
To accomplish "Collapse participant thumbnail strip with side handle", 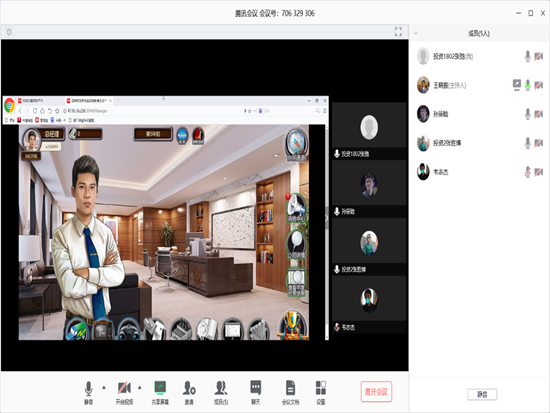I will [x=327, y=218].
